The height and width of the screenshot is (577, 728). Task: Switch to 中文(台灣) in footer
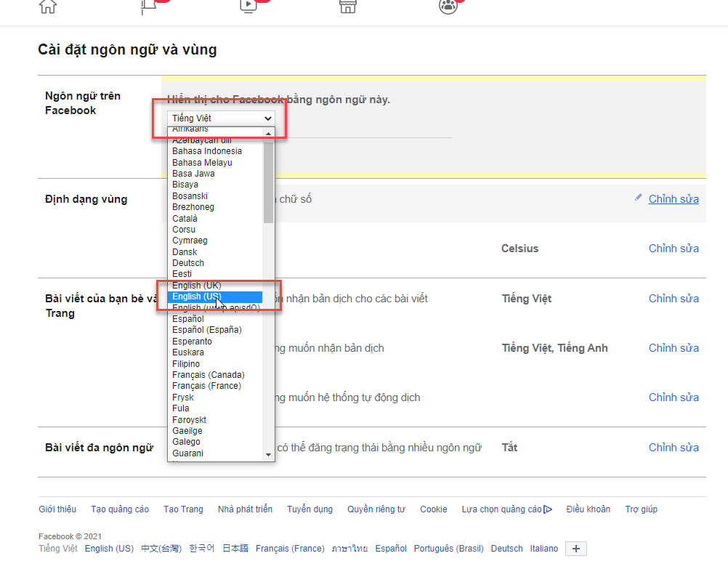pos(161,548)
